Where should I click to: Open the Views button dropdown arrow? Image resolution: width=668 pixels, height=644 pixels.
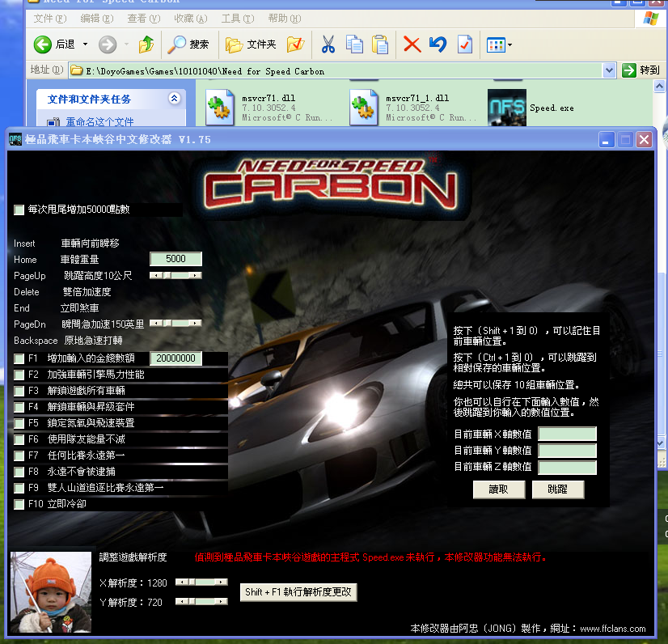[510, 44]
